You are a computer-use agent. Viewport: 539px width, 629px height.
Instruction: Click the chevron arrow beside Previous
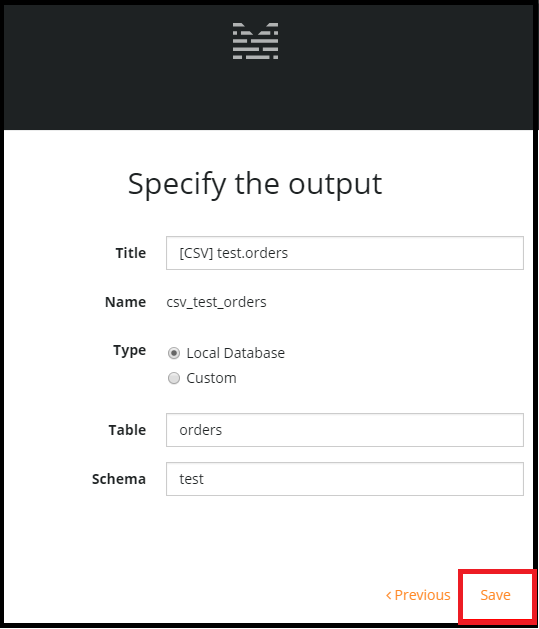(388, 595)
